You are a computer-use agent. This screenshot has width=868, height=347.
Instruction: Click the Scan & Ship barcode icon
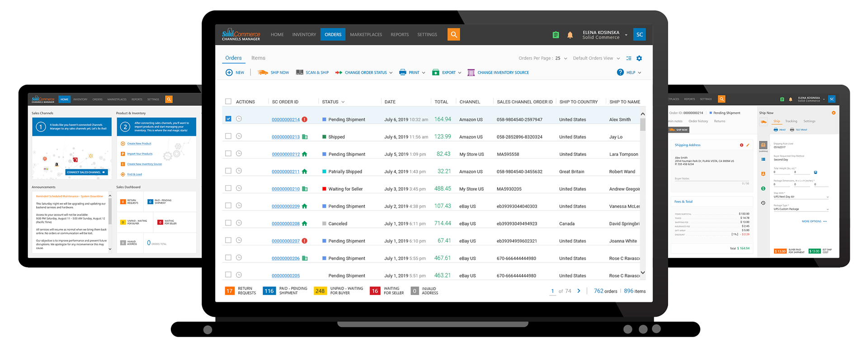[x=299, y=72]
